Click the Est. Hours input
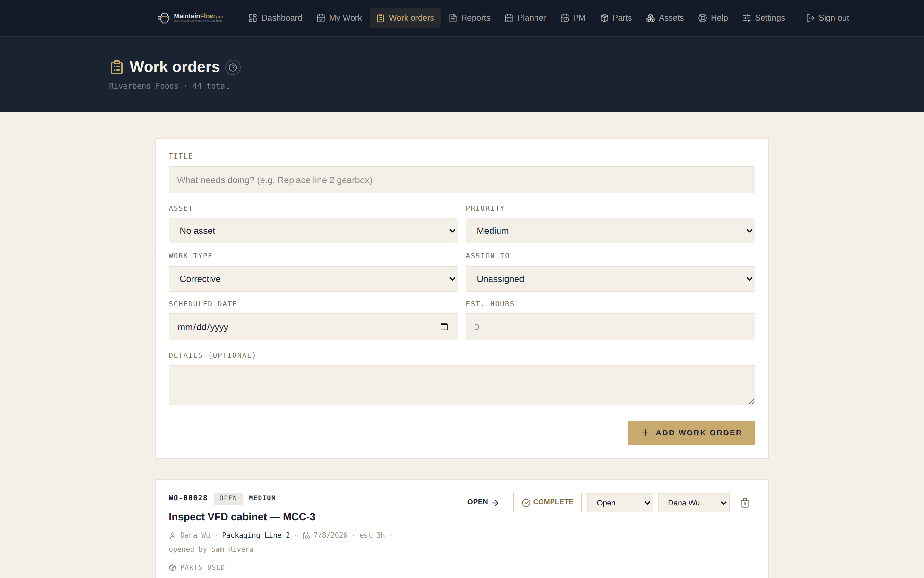The height and width of the screenshot is (578, 924). [x=610, y=327]
